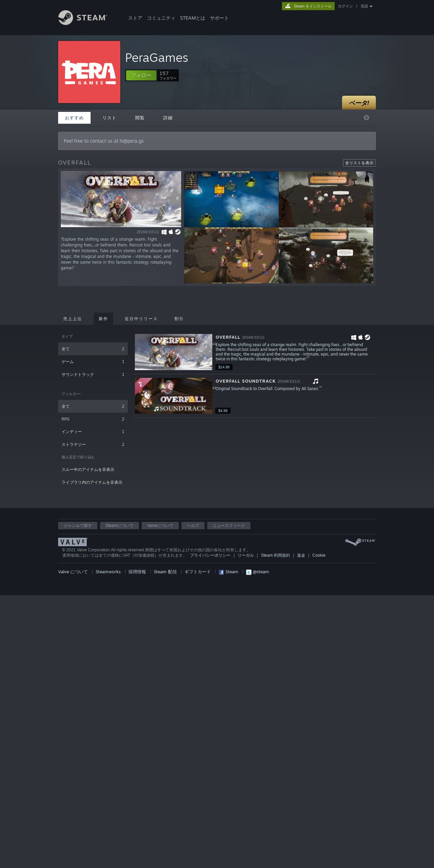Open the STEAMとは page

193,18
